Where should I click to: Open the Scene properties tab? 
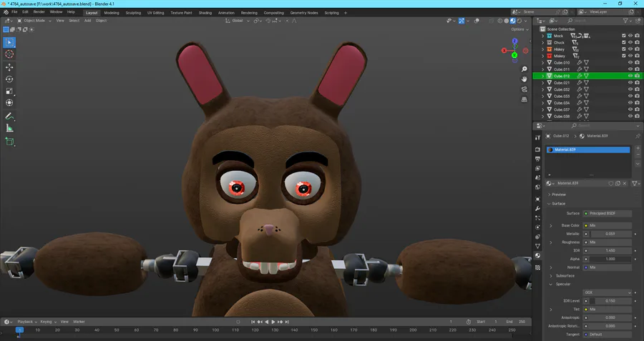[537, 178]
